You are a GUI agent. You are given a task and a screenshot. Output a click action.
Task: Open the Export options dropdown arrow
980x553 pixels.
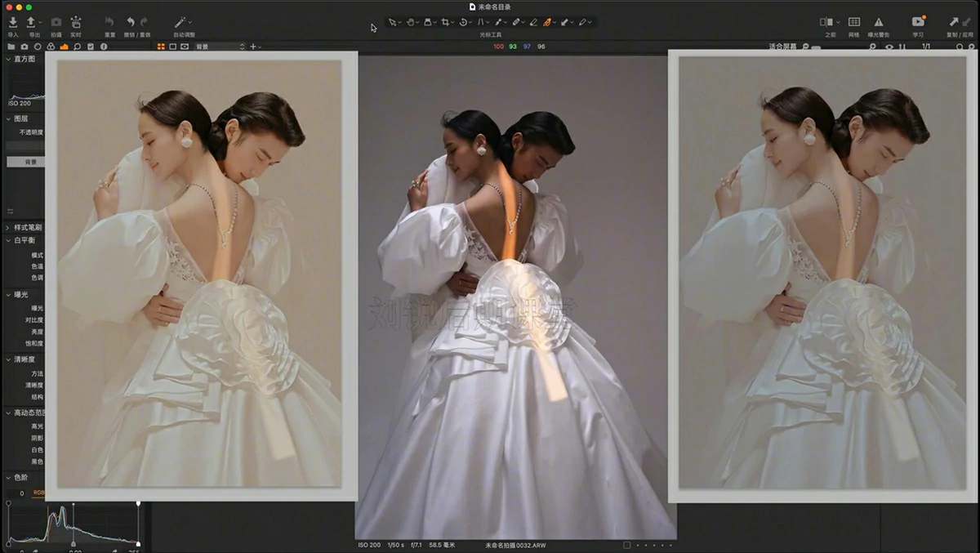[40, 23]
